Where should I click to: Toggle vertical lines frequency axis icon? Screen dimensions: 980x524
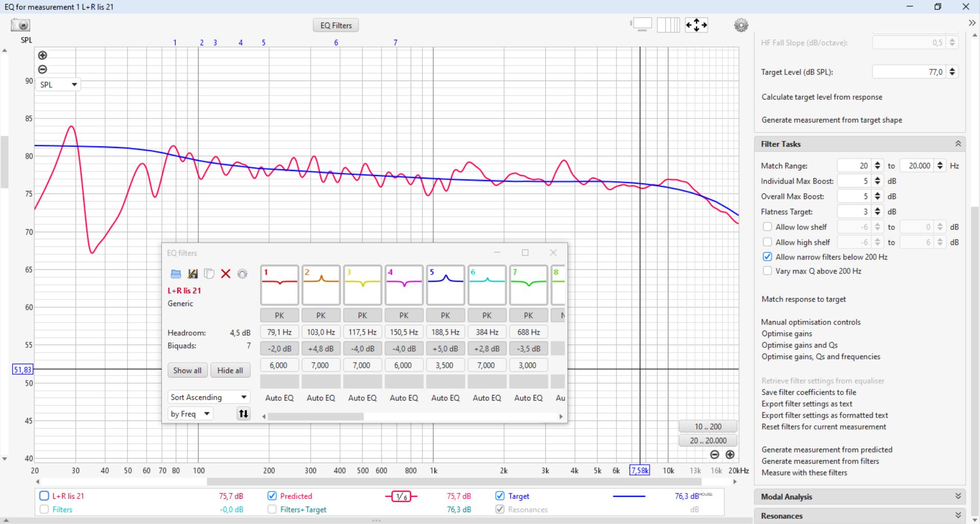click(x=668, y=24)
